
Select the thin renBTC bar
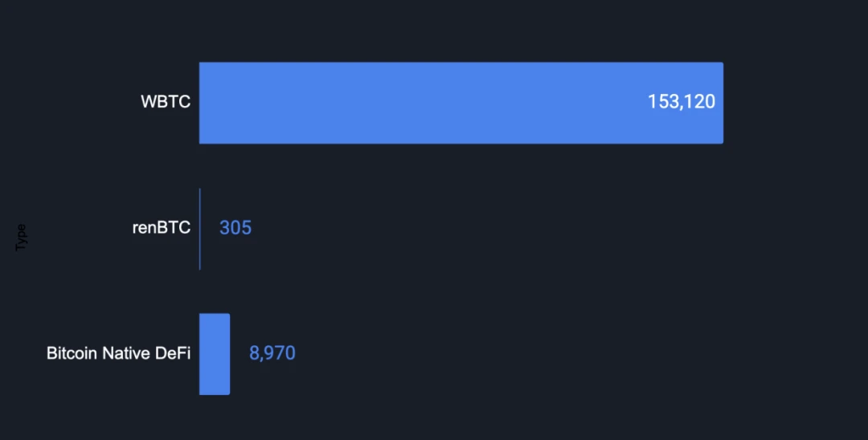pos(200,229)
